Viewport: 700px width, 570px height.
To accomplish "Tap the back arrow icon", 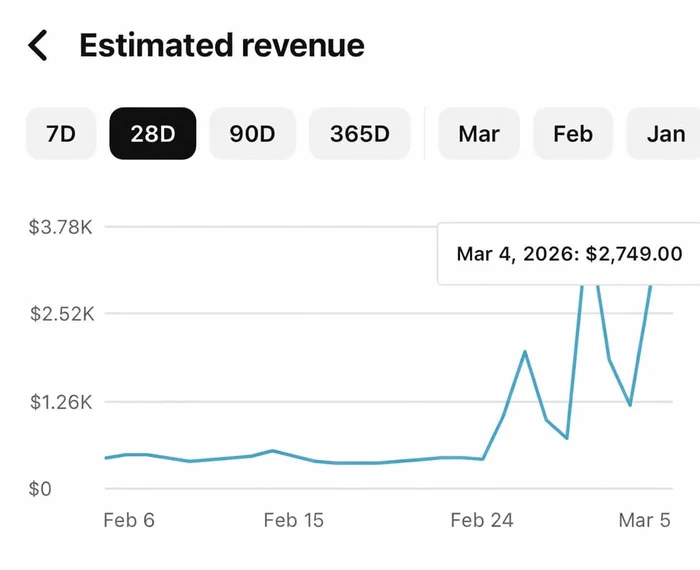I will pos(38,45).
